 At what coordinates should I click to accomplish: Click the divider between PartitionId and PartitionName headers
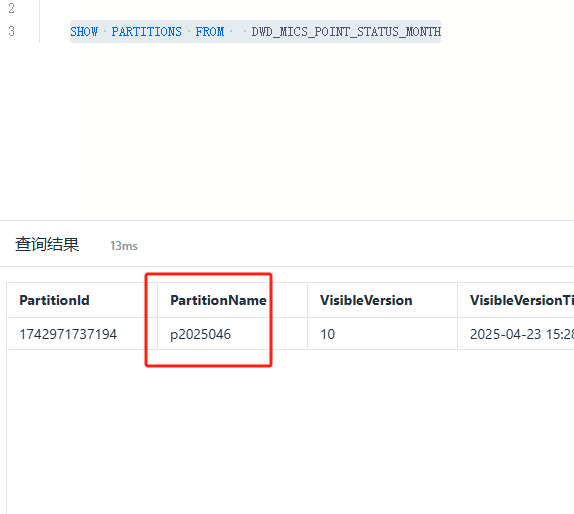point(157,300)
